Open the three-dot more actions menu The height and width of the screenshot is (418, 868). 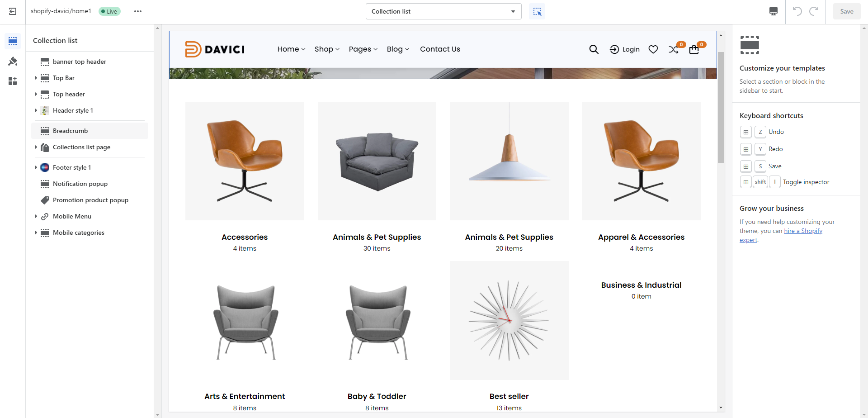138,11
